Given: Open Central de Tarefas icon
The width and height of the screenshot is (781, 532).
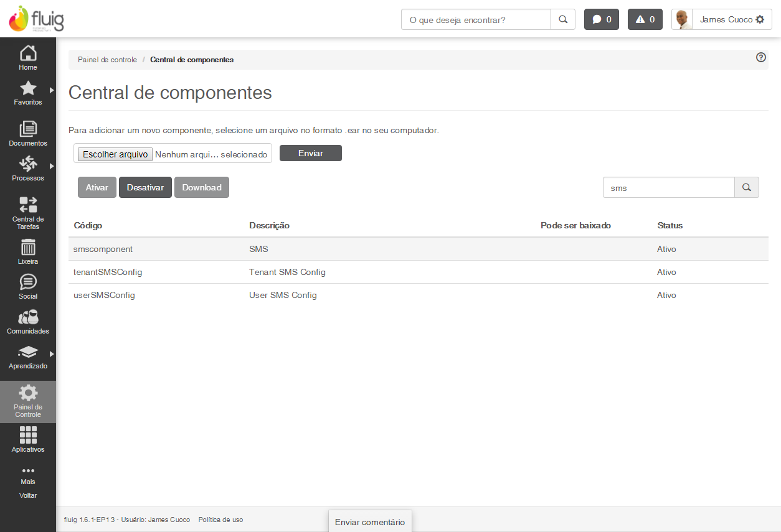Looking at the screenshot, I should pos(28,205).
